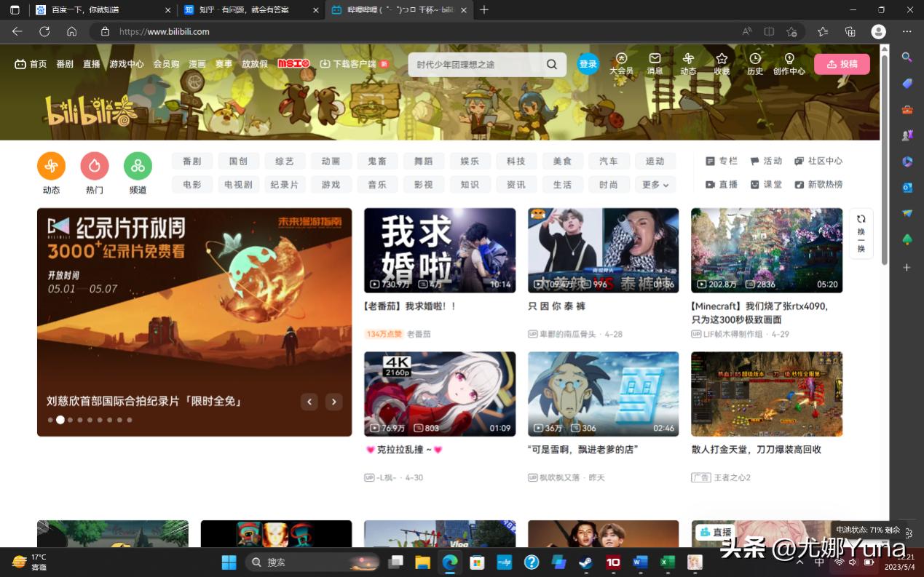This screenshot has height=577, width=924.
Task: Open 收藏 favorites star icon
Action: pyautogui.click(x=721, y=60)
